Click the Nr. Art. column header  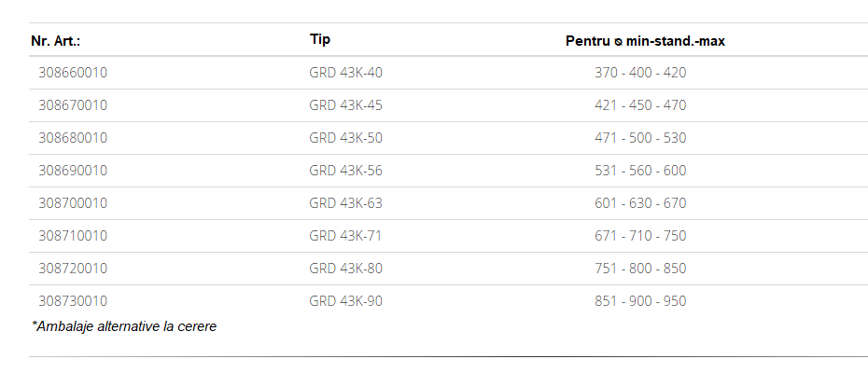point(55,41)
